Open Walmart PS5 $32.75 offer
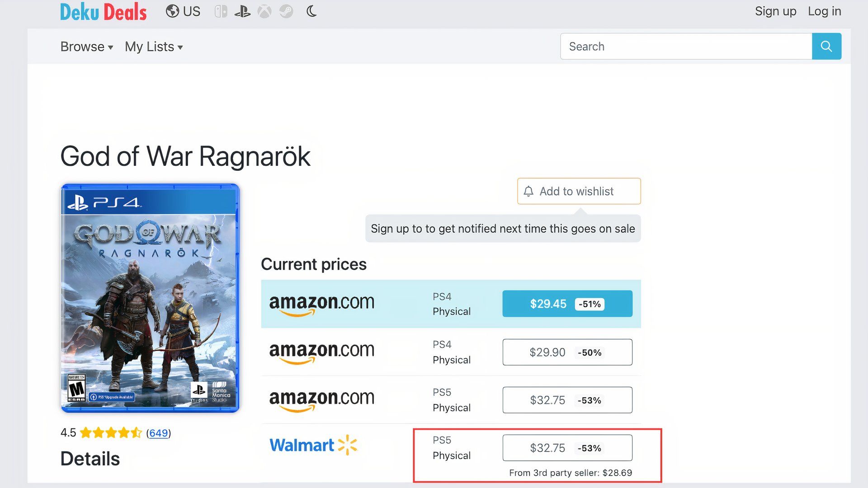 [x=567, y=448]
